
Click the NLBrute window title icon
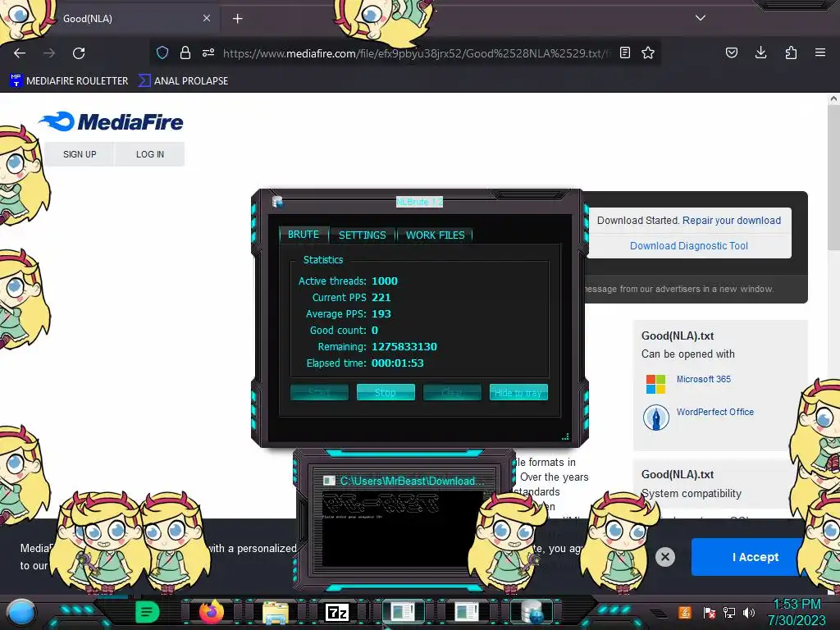[x=277, y=202]
